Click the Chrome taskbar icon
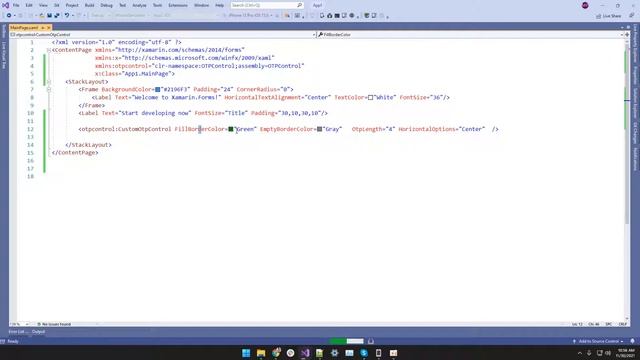 [x=276, y=353]
